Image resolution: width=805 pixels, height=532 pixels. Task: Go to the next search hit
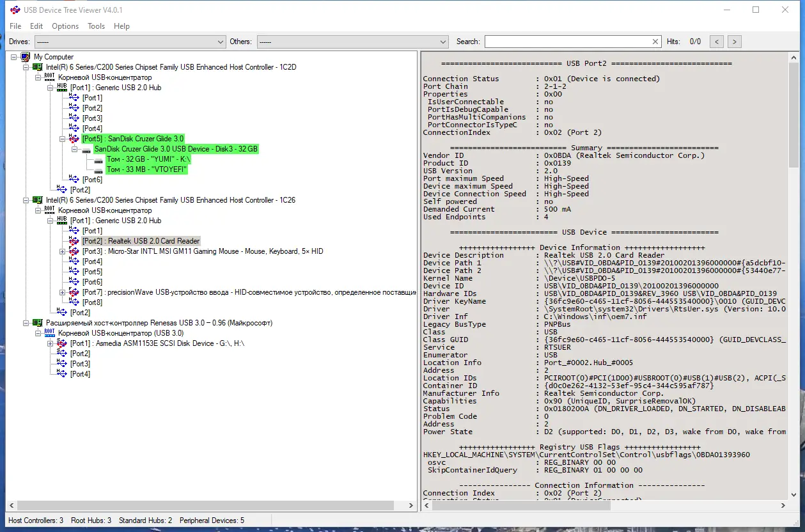tap(735, 42)
